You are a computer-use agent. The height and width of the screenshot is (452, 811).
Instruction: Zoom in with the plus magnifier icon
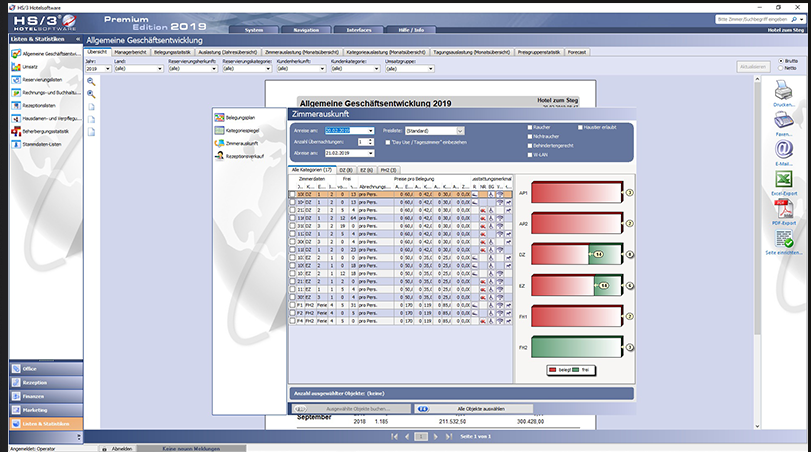(x=91, y=94)
